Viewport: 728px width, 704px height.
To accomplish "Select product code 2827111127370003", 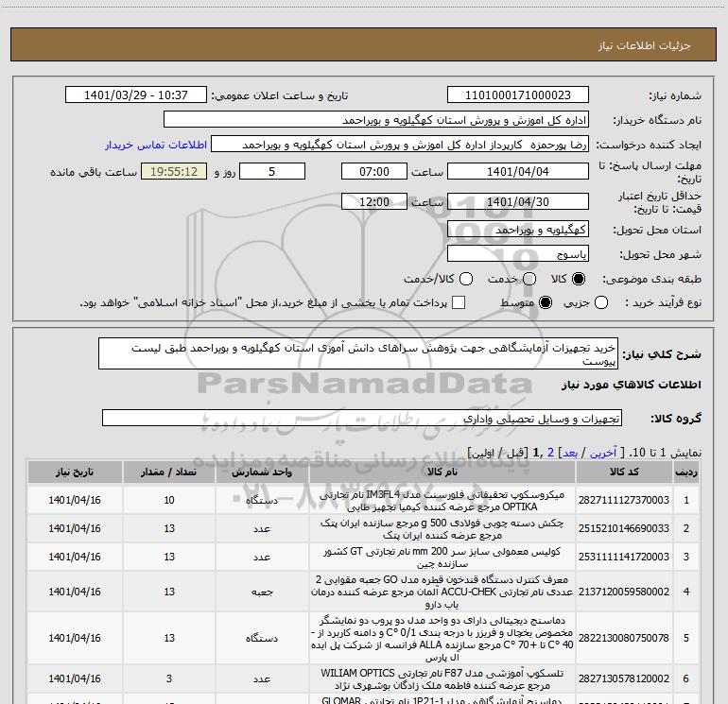I will 624,500.
